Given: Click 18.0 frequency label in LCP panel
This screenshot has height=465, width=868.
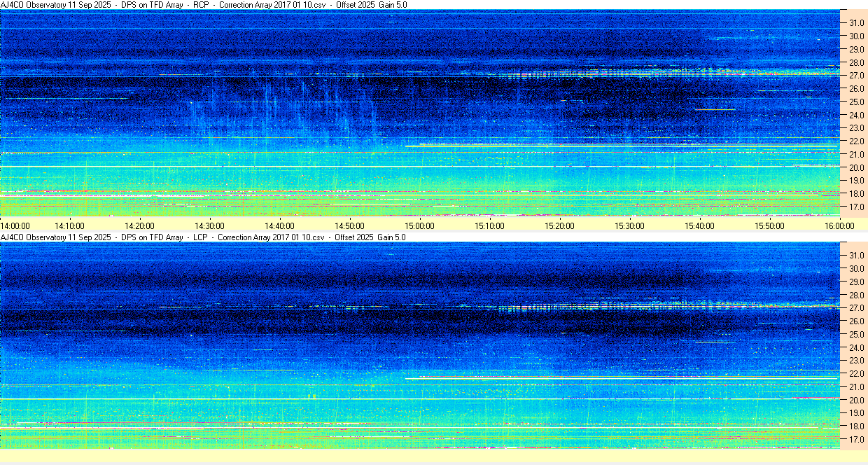Looking at the screenshot, I should tap(857, 426).
